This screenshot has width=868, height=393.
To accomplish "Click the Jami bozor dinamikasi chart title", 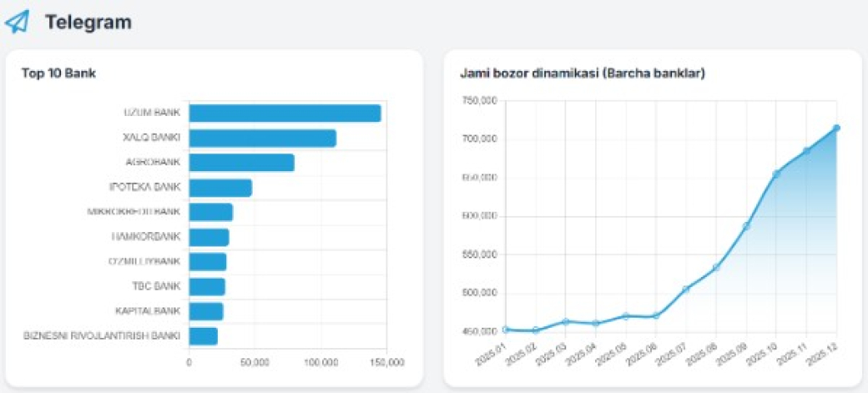I will point(582,74).
